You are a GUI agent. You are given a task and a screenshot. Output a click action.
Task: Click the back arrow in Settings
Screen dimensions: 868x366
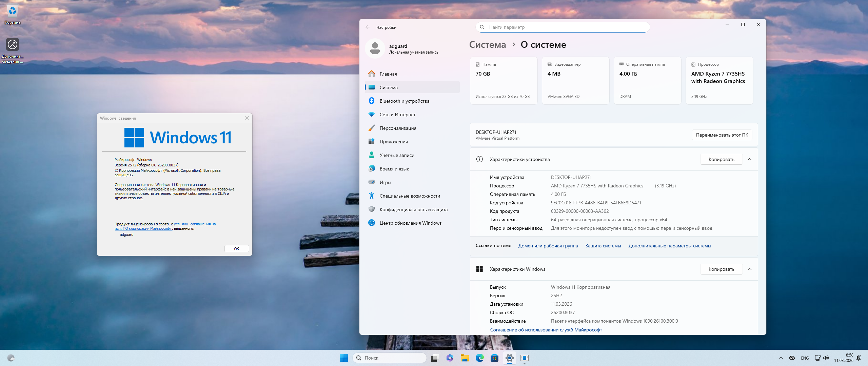[x=368, y=27]
